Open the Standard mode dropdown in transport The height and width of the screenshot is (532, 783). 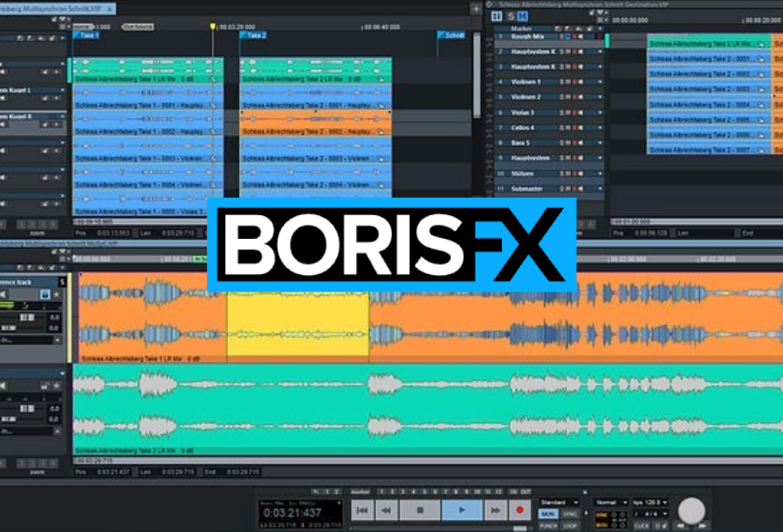coord(559,502)
